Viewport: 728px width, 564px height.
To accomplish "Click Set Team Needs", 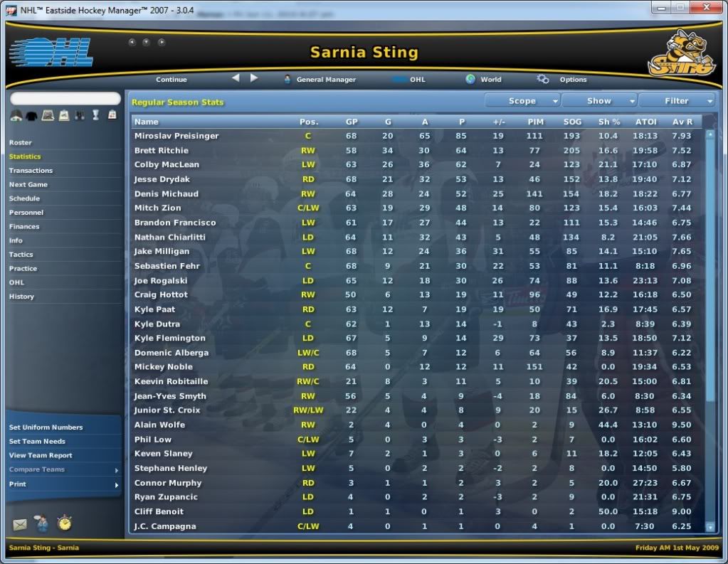I will pos(37,441).
